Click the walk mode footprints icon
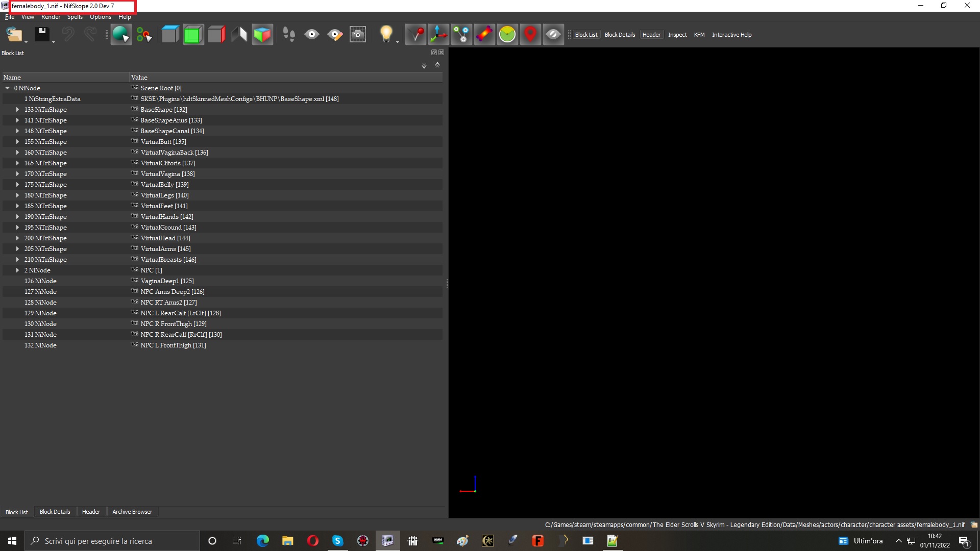Screen dimensions: 980x551 tap(289, 35)
